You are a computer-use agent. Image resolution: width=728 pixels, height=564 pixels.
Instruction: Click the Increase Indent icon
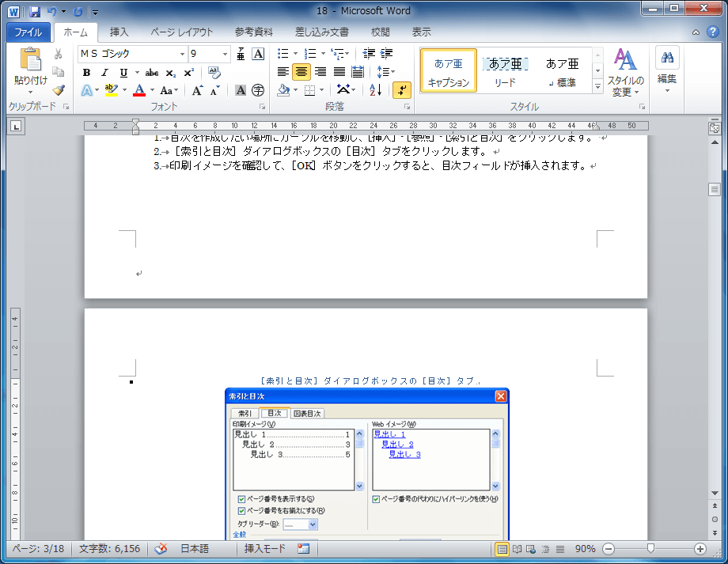tap(387, 54)
